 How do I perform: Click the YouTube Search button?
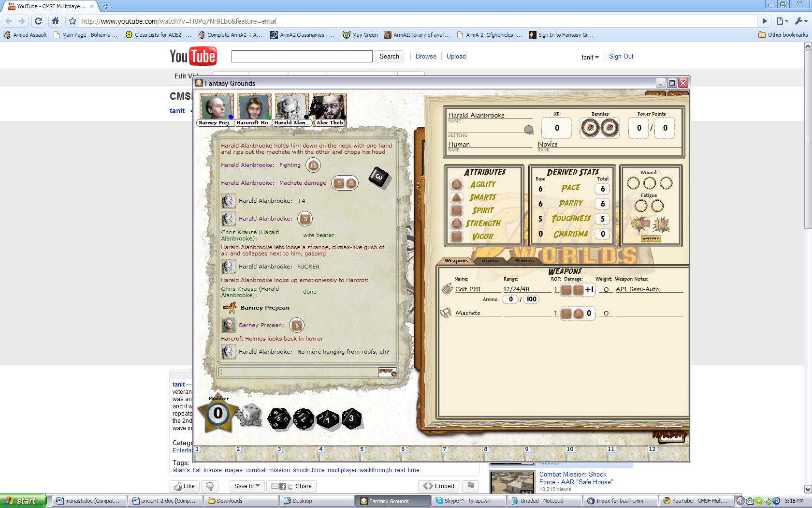(389, 56)
